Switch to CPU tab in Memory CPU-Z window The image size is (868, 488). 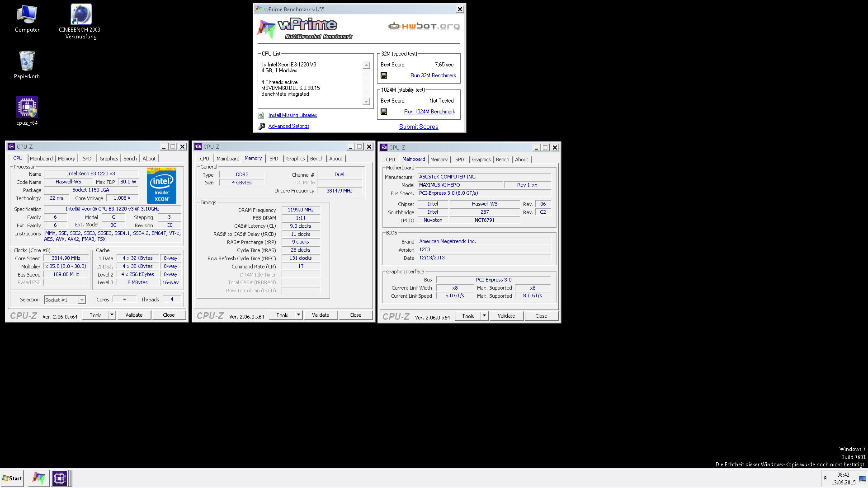pyautogui.click(x=205, y=159)
